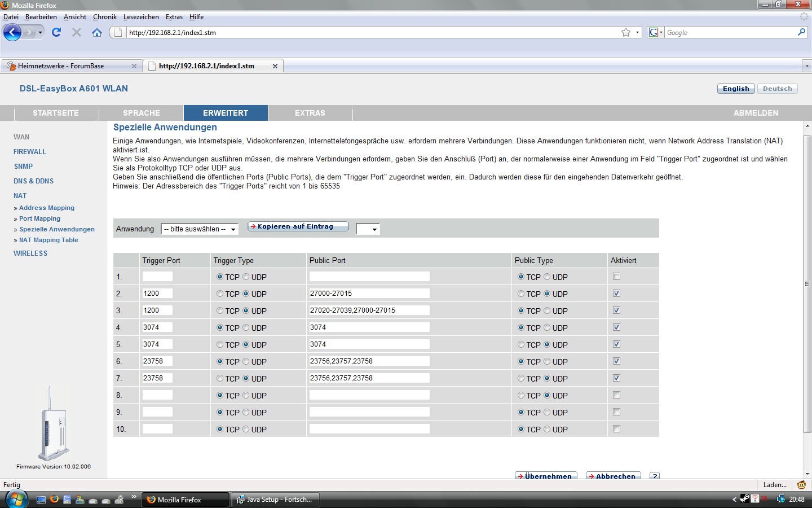
Task: Click in the Google search box
Action: [730, 33]
